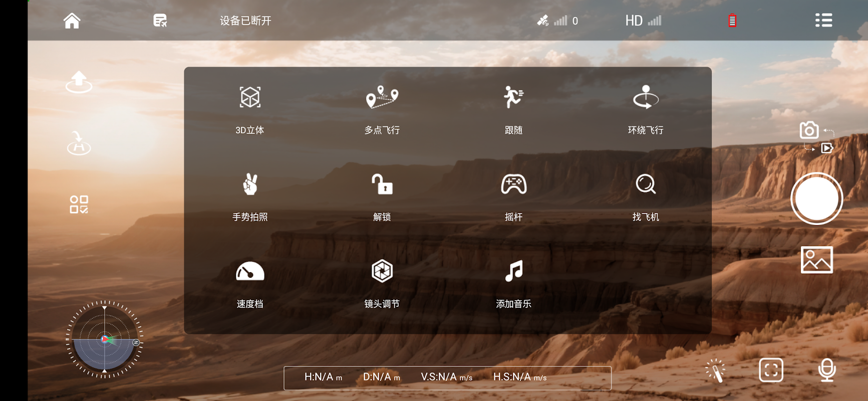Open the top-right list menu

coord(823,20)
